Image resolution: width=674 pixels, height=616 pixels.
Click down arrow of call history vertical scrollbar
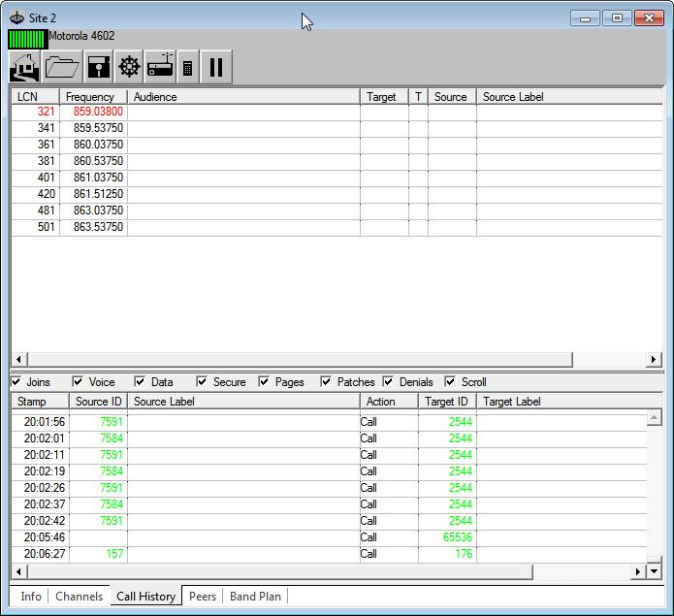(x=654, y=571)
